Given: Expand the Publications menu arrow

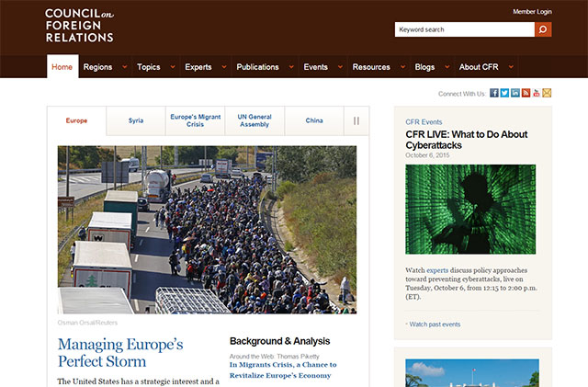Looking at the screenshot, I should (x=291, y=67).
